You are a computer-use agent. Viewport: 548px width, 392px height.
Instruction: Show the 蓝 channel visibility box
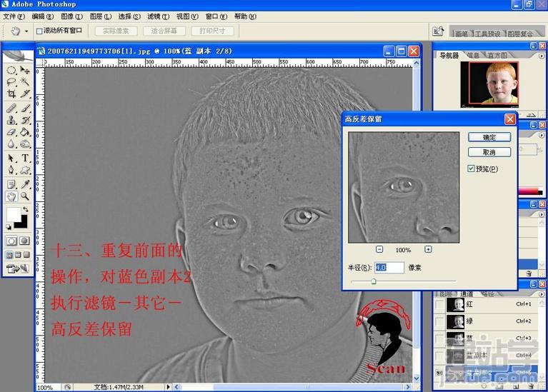point(439,338)
